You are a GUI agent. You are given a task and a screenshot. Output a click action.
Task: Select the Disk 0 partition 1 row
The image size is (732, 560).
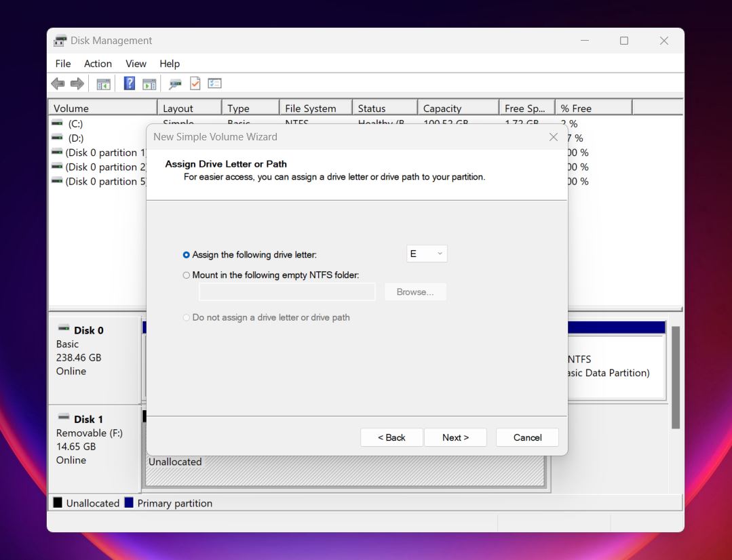click(106, 153)
